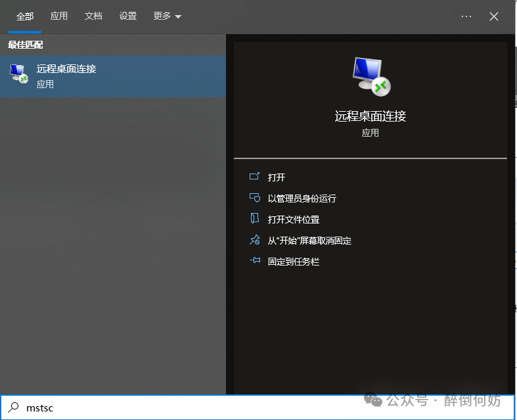Screen dimensions: 517x420
Task: Select 打开文件位置 action
Action: tap(293, 219)
